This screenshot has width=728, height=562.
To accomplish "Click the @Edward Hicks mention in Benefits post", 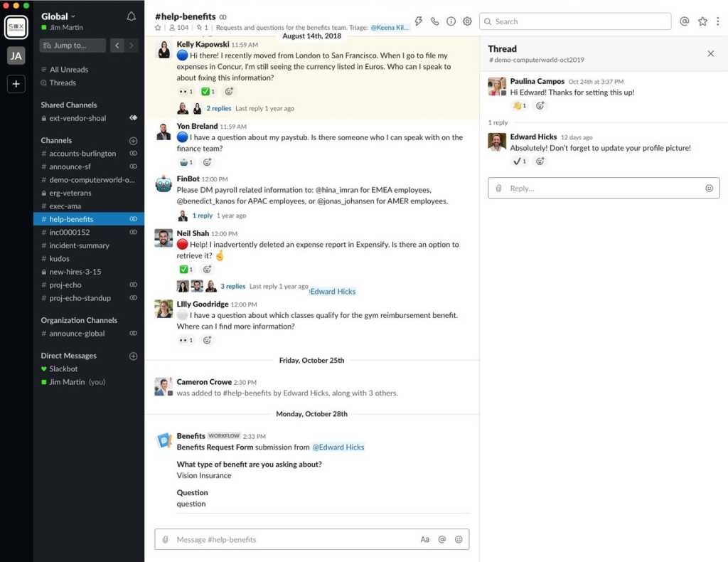I will [x=338, y=447].
